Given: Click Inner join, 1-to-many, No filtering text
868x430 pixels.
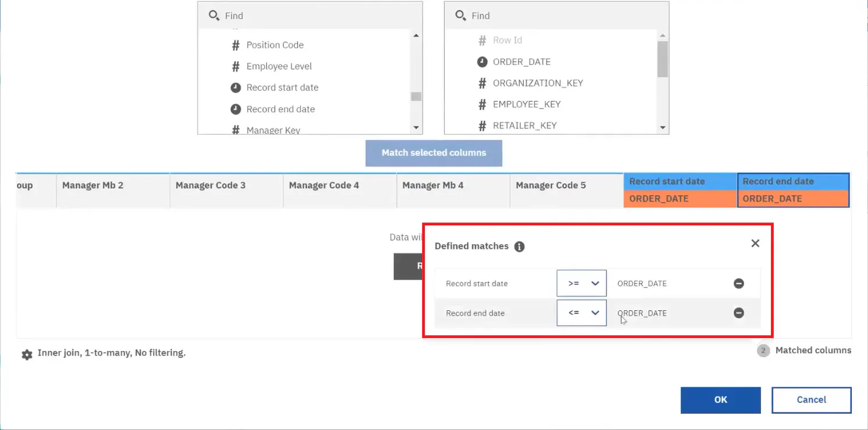Looking at the screenshot, I should (x=112, y=353).
